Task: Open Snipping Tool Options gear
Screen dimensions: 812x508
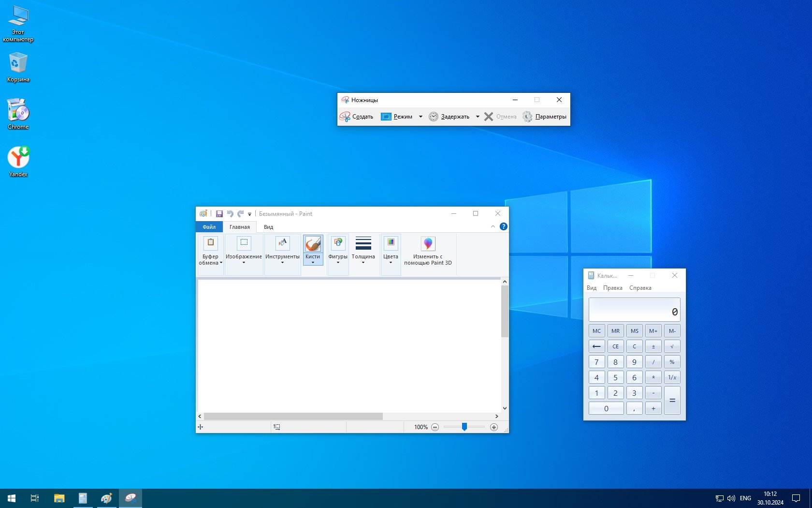Action: (x=527, y=117)
